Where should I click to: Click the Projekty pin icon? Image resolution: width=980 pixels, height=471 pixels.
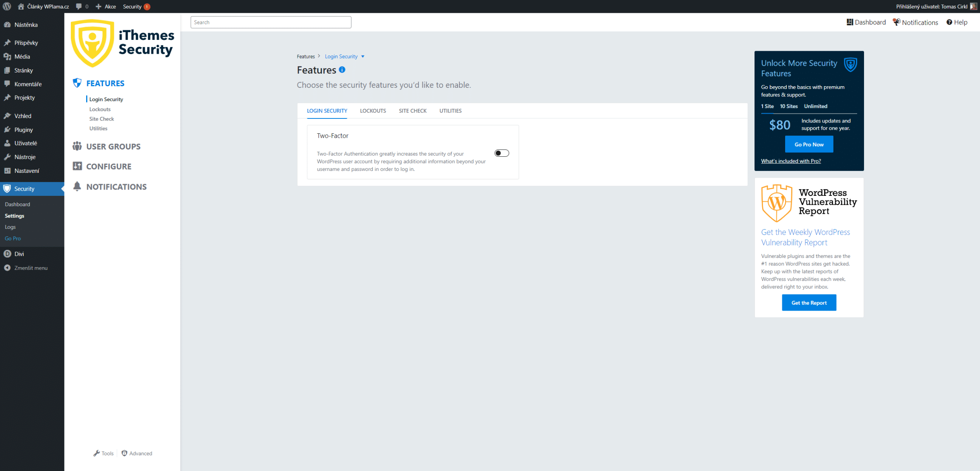click(7, 98)
